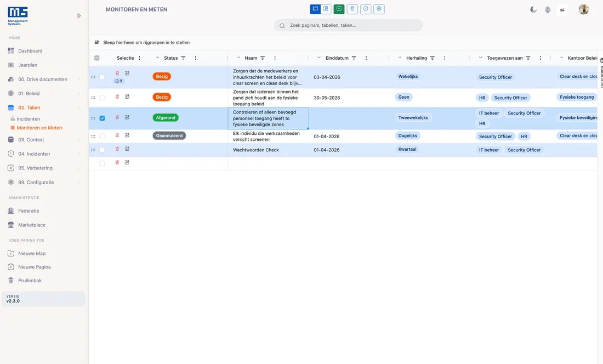
Task: Switch to table view in top toolbar
Action: click(315, 9)
